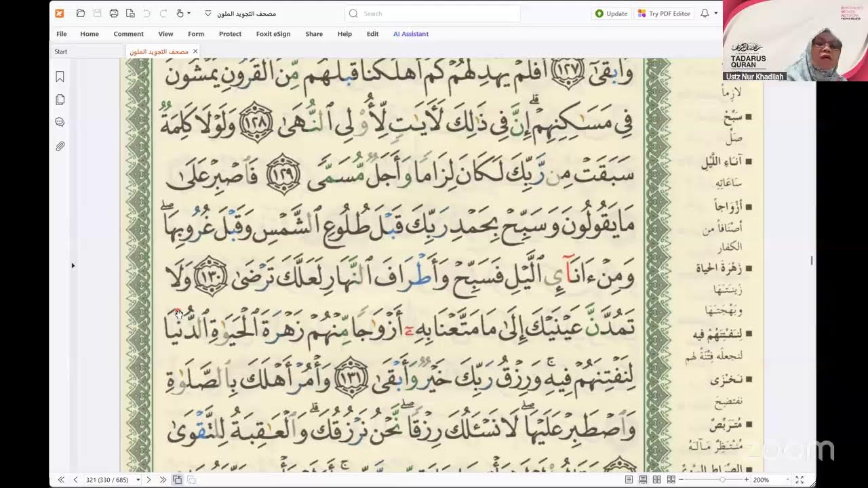Switch to the Start document tab

87,52
